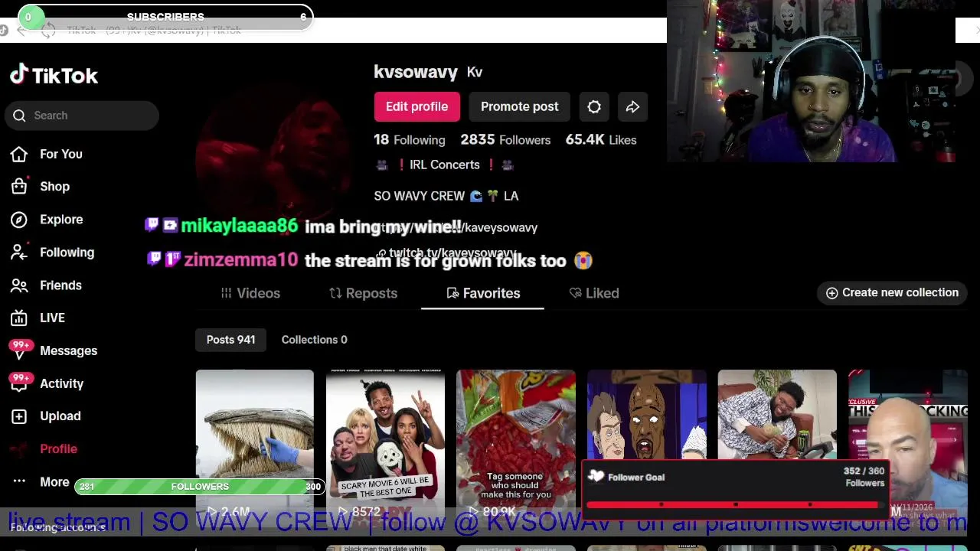Click the search magnifier icon
Image resolution: width=980 pixels, height=551 pixels.
tap(19, 116)
